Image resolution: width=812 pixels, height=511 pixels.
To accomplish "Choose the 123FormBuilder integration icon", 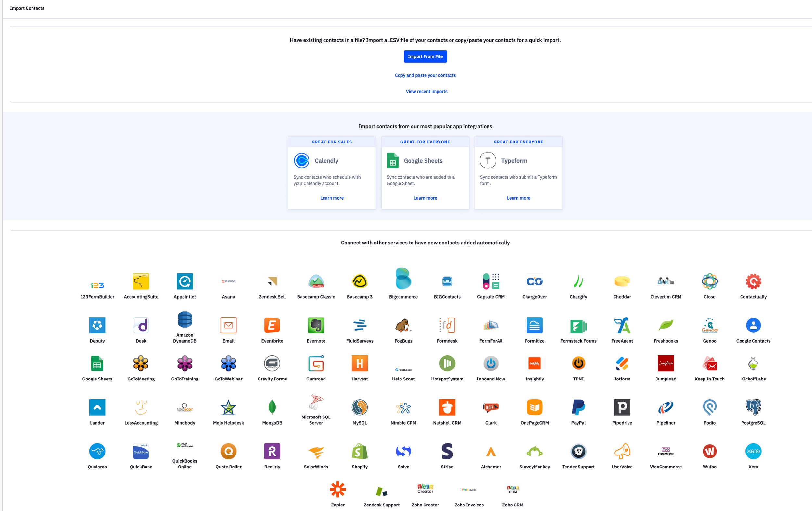I will (x=97, y=285).
